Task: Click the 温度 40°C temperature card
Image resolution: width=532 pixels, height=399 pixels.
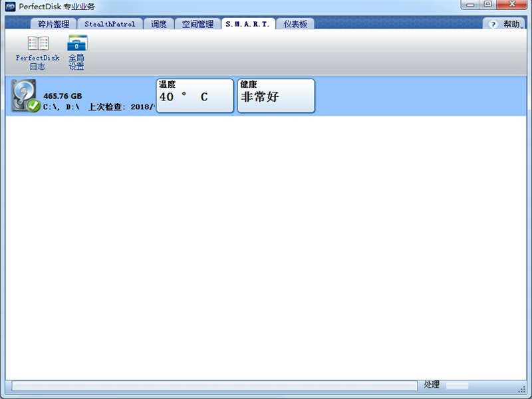Action: tap(195, 96)
